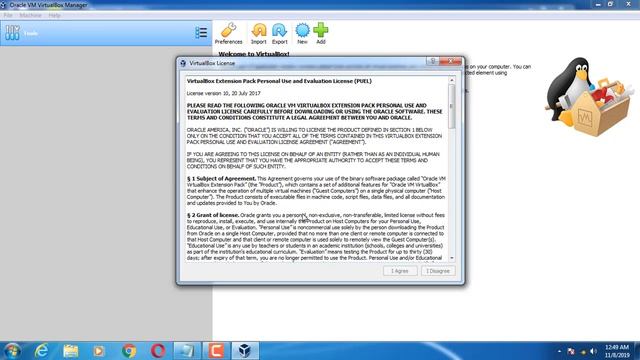Click the license text scrollbar up arrow
The height and width of the screenshot is (360, 640).
(x=452, y=80)
